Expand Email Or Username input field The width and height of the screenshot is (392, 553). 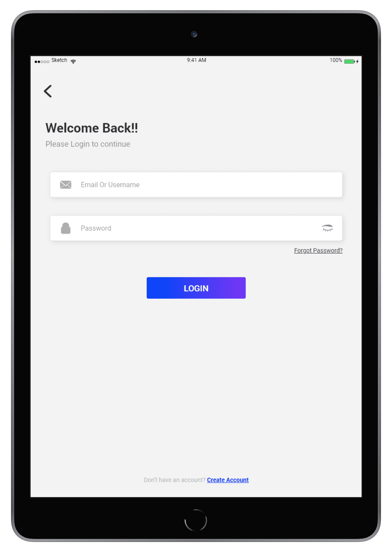(196, 184)
